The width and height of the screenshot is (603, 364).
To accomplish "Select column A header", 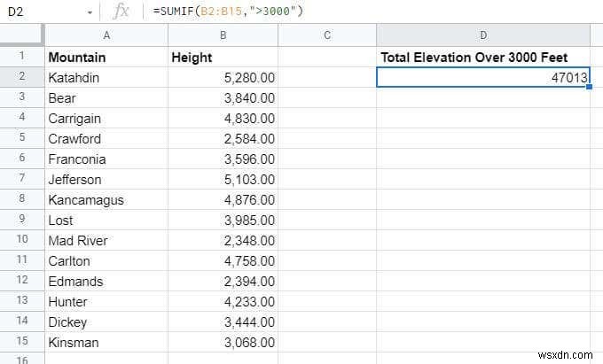I will 106,35.
